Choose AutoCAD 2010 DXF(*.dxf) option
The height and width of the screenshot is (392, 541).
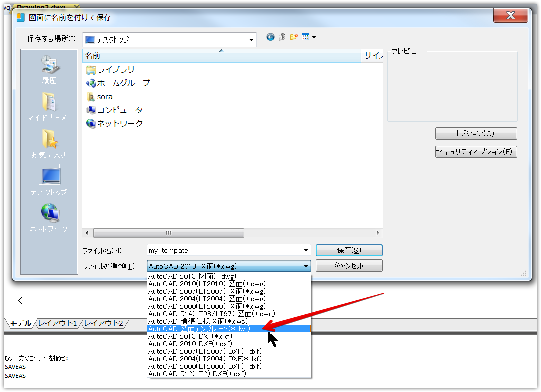229,344
